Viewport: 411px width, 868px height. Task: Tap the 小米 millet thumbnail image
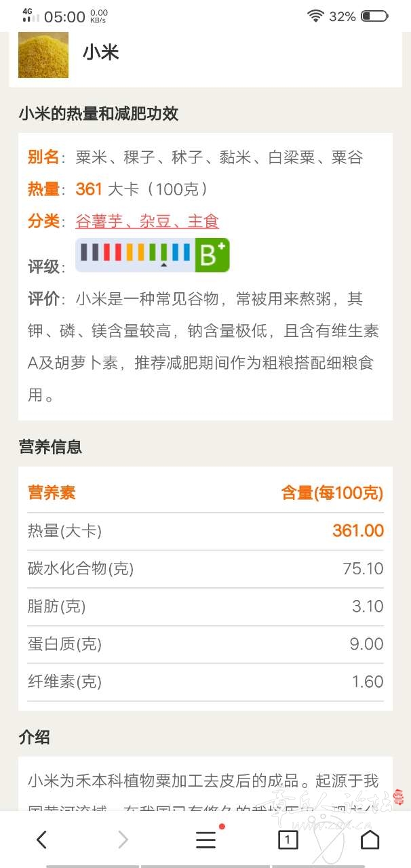[x=43, y=55]
